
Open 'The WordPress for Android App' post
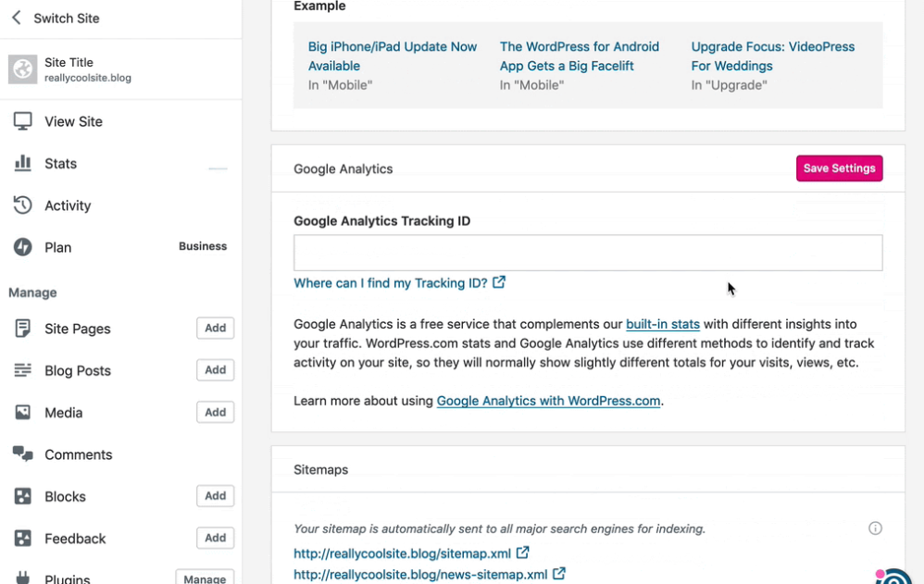[580, 56]
